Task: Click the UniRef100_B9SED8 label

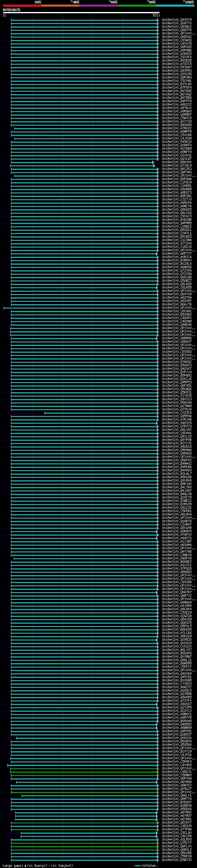Action: (177, 60)
